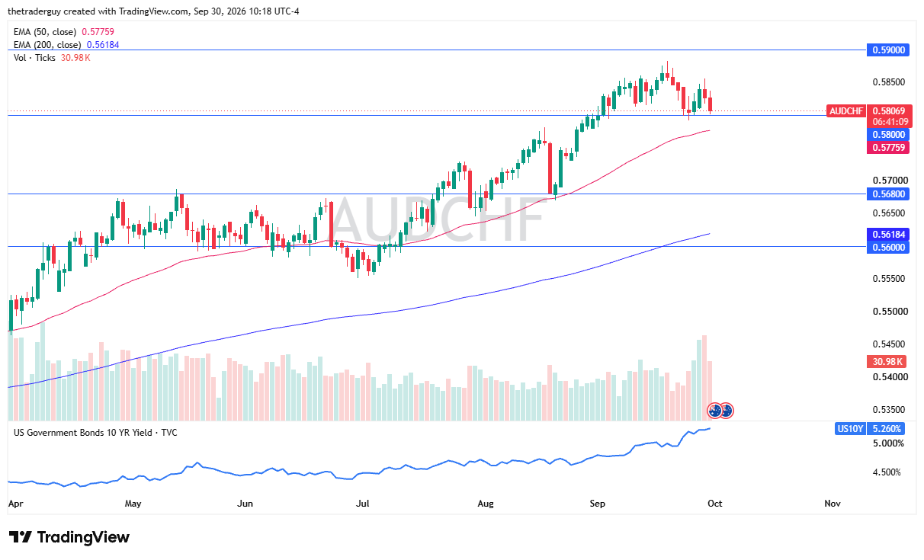Click the 5.000% yield axis label

(887, 443)
